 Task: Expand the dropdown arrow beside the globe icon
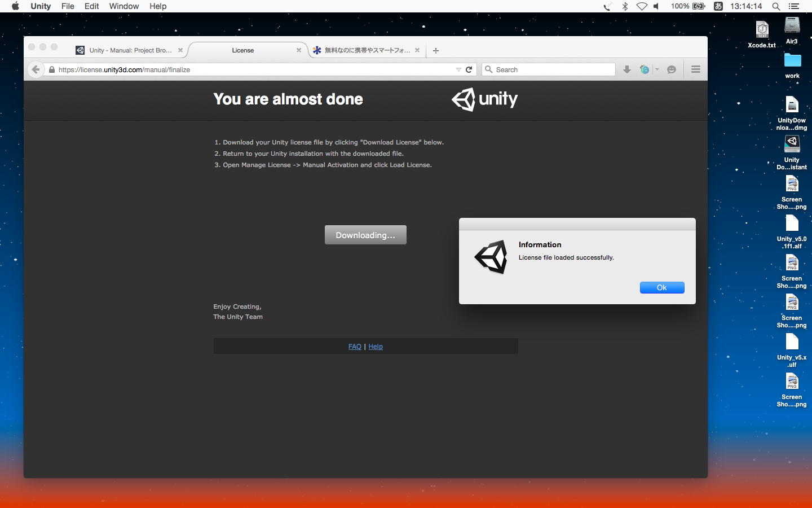coord(657,69)
